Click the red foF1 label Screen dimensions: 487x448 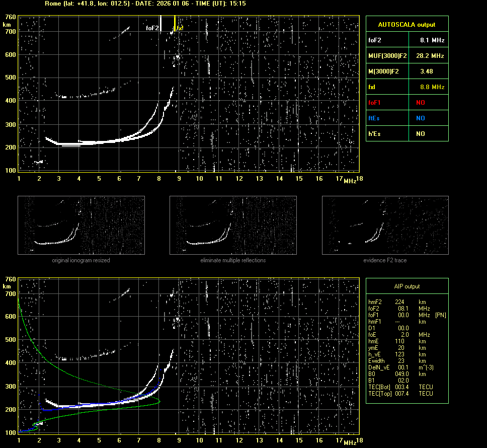pos(375,103)
